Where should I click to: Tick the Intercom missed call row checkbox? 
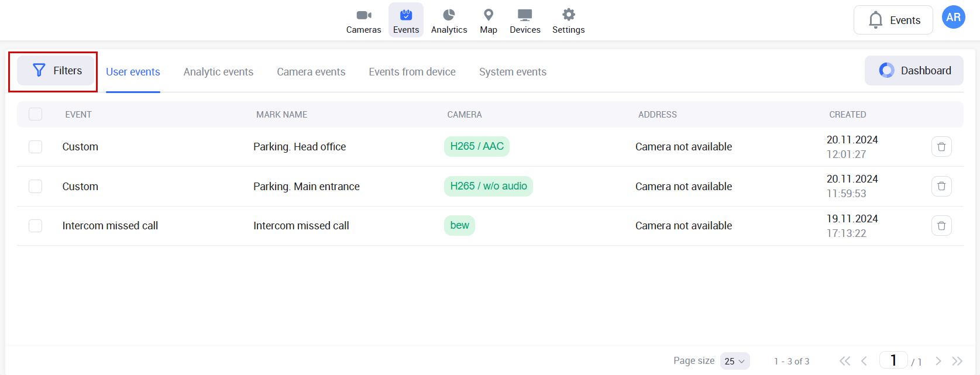pyautogui.click(x=36, y=226)
